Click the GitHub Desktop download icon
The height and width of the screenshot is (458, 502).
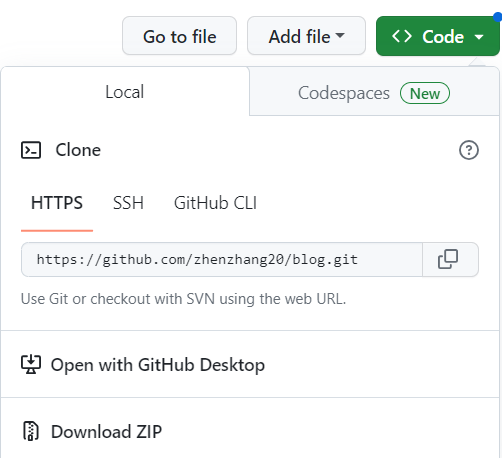pyautogui.click(x=31, y=364)
